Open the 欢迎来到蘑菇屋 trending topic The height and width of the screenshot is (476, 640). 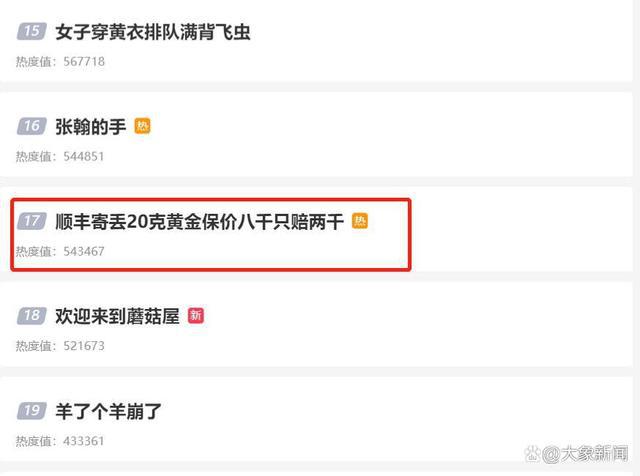click(118, 316)
